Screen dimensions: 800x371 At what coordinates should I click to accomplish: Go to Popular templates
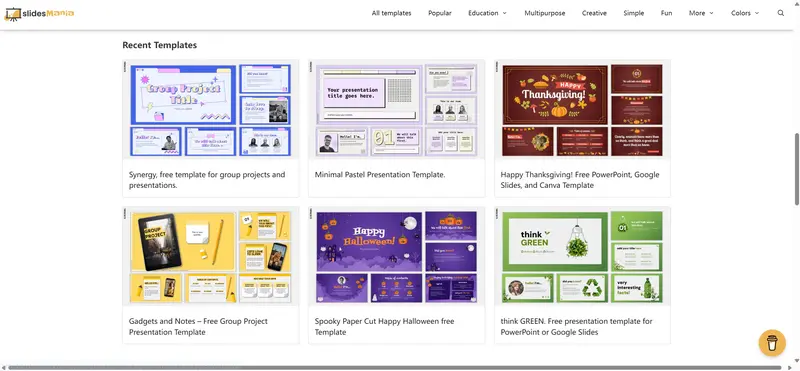point(439,13)
